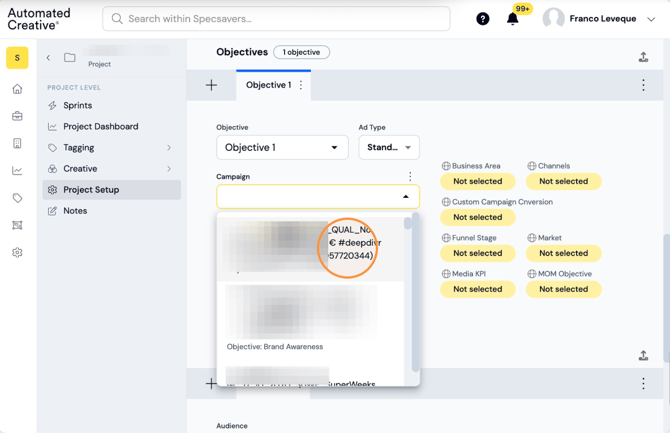
Task: Open the settings gear in left rail
Action: [17, 252]
